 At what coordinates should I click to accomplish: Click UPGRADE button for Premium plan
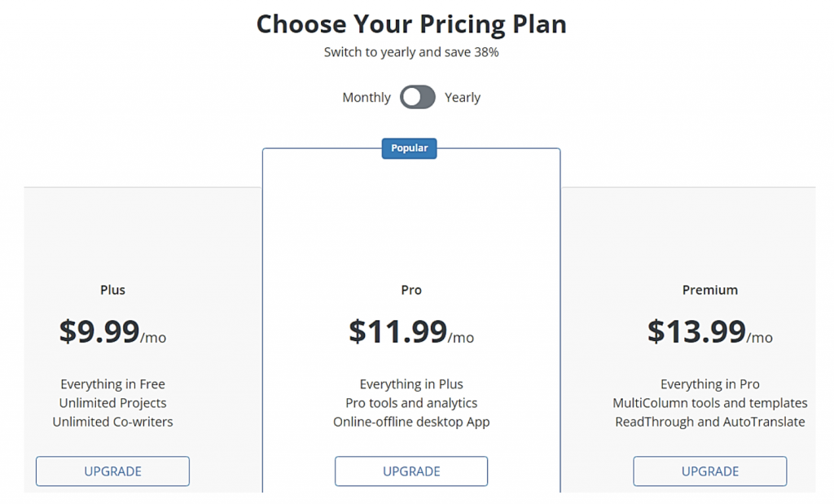click(710, 471)
